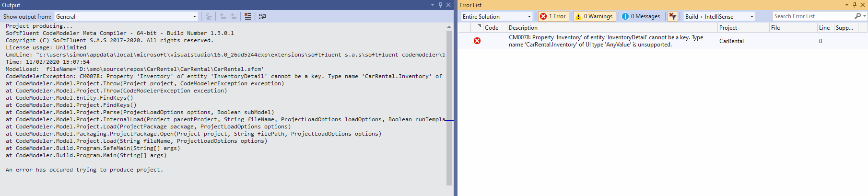Click in the Search Error List field
This screenshot has width=868, height=196.
click(812, 16)
